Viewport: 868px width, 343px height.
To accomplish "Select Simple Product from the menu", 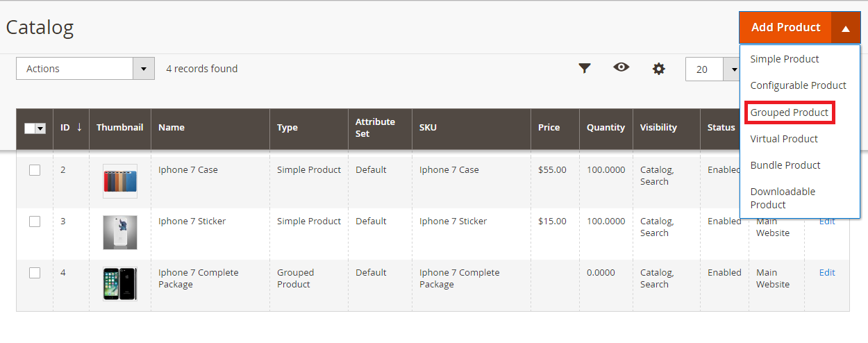I will [785, 59].
